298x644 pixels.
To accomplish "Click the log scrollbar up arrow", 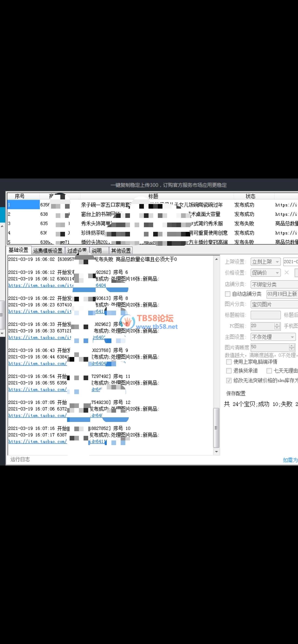I will click(x=217, y=259).
